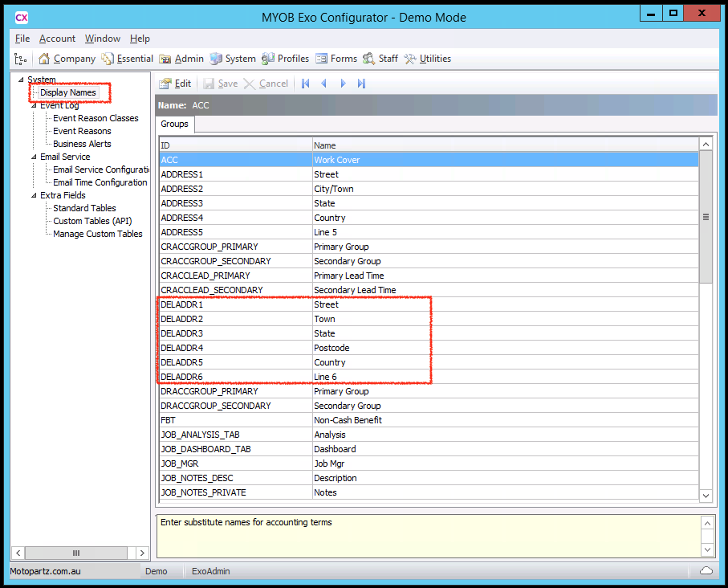
Task: Click the Edit record icon
Action: [x=165, y=84]
